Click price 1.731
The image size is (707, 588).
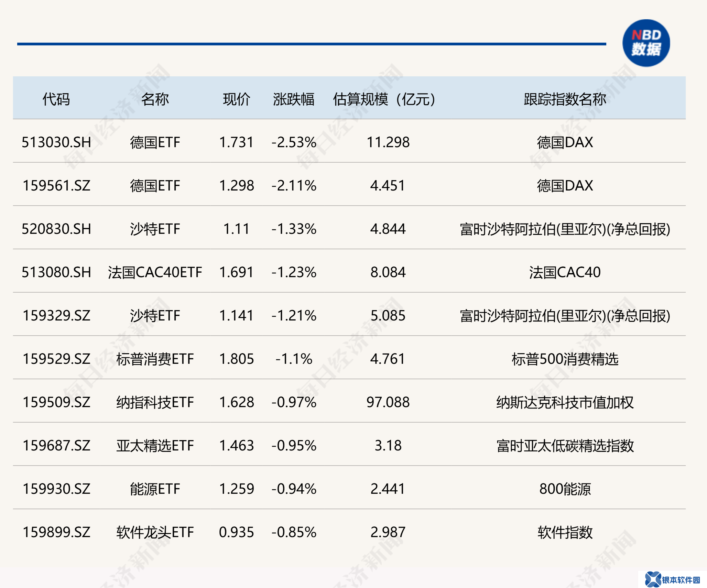point(237,142)
